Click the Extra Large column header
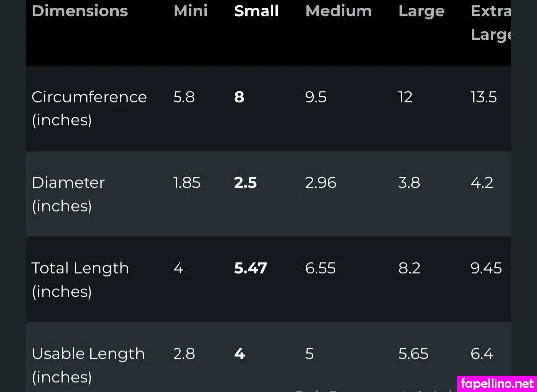537x392 pixels. point(491,22)
